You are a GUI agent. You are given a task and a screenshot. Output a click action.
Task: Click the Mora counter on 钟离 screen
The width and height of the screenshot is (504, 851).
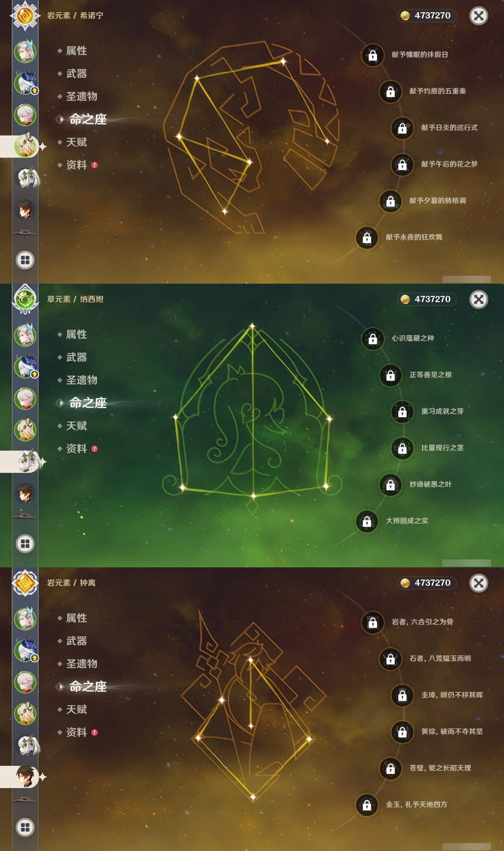click(x=427, y=583)
